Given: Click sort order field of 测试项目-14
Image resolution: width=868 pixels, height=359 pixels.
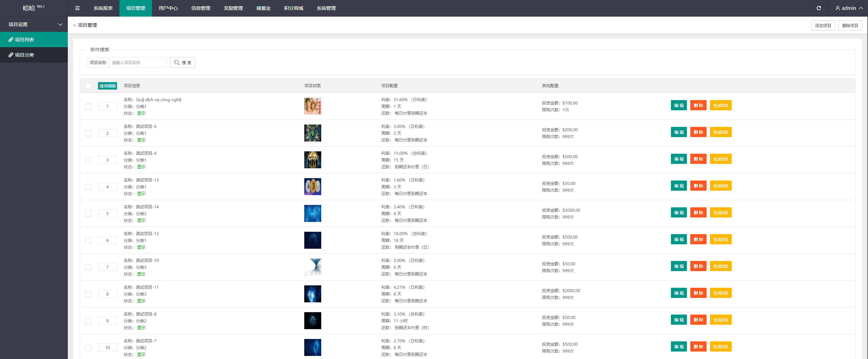Looking at the screenshot, I should point(108,213).
